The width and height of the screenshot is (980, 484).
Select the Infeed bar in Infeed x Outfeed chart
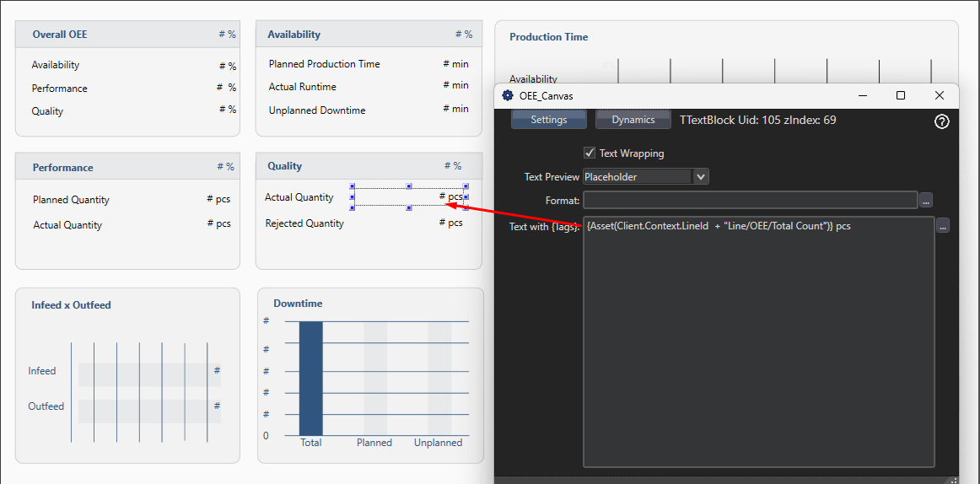[x=149, y=371]
